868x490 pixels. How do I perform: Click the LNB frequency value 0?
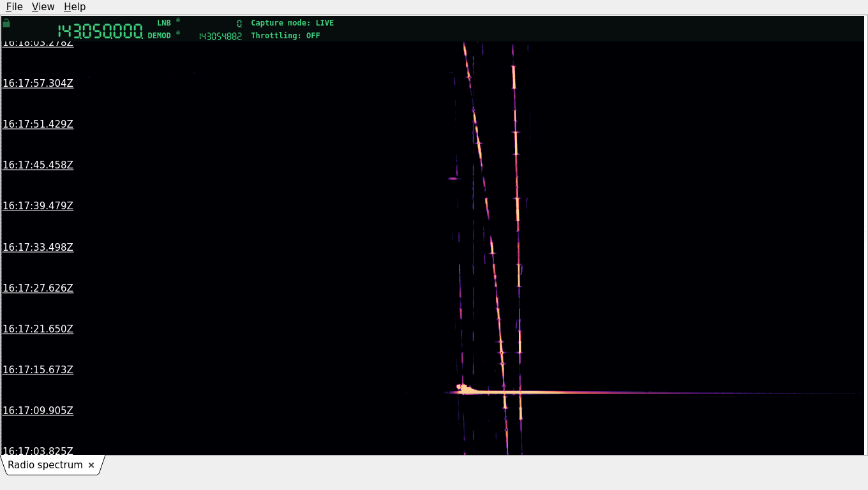(x=239, y=24)
